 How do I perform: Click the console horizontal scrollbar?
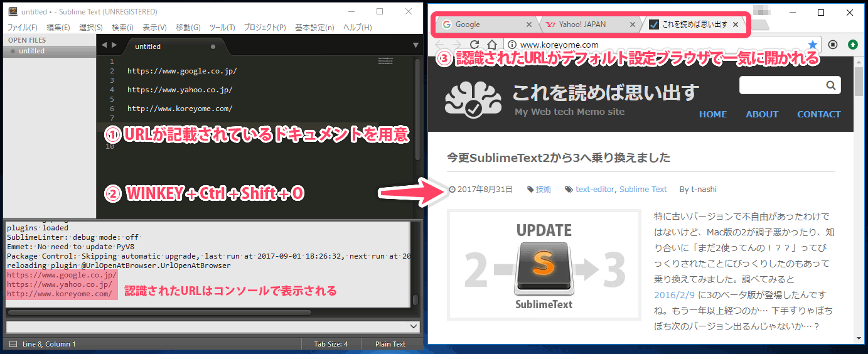160,312
